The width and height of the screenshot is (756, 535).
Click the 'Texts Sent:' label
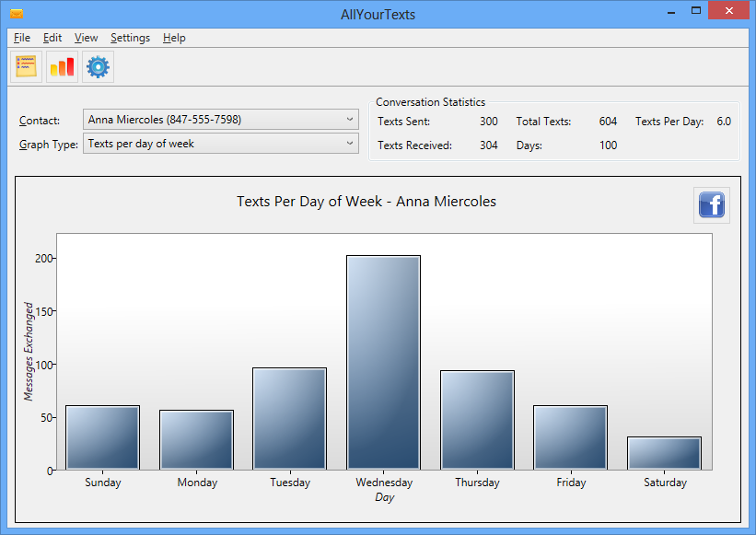pyautogui.click(x=403, y=122)
